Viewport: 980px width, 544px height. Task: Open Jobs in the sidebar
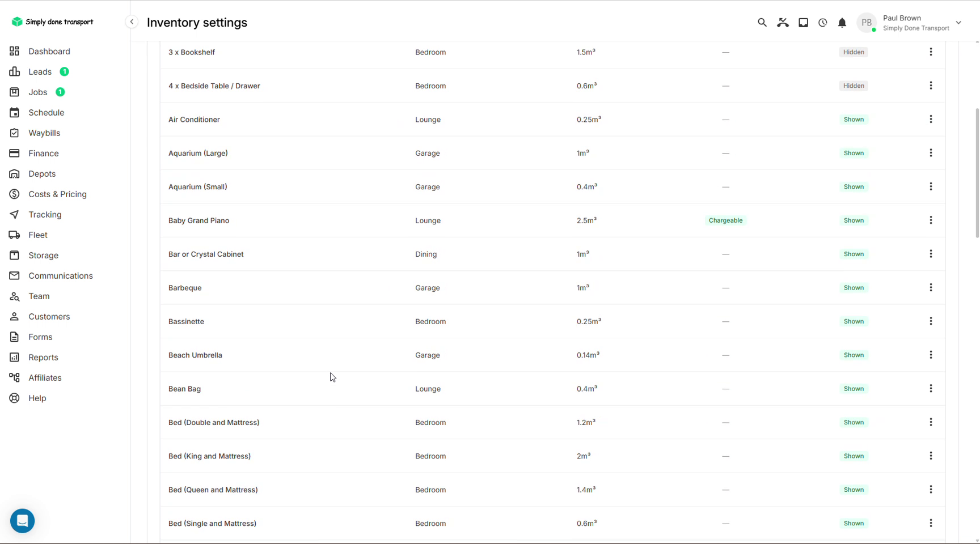pos(37,92)
